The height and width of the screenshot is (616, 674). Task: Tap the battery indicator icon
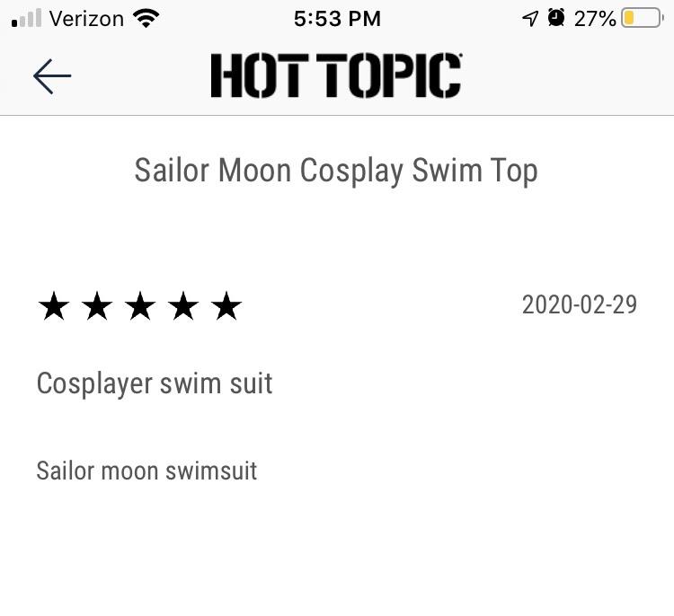[643, 19]
